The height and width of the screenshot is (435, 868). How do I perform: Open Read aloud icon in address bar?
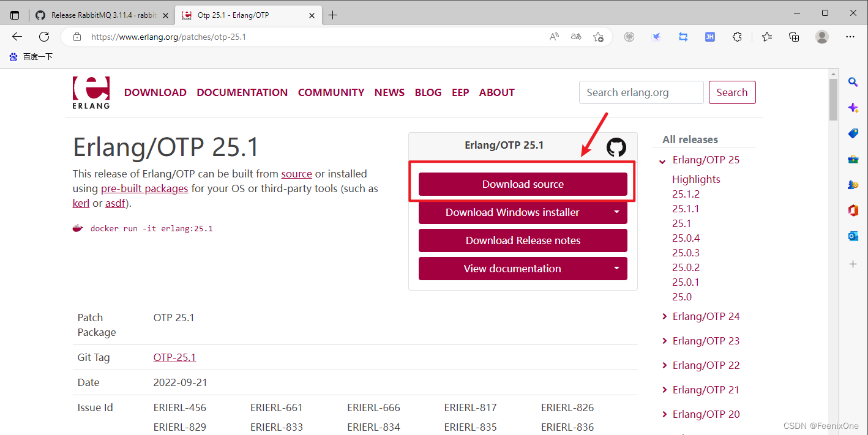point(554,37)
